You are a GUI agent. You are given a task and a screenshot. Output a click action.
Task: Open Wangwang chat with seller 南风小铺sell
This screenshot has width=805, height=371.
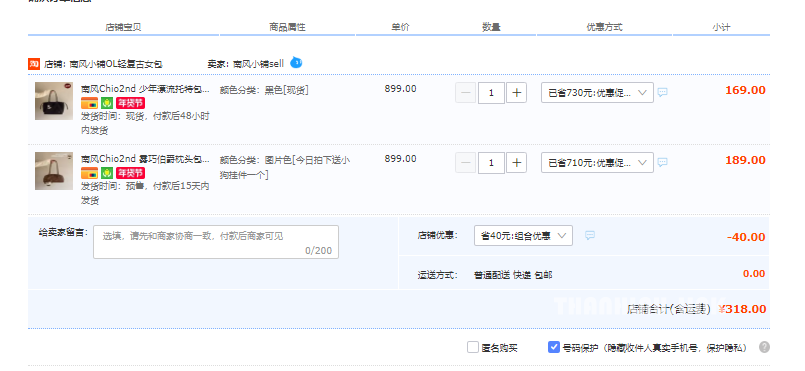[296, 63]
